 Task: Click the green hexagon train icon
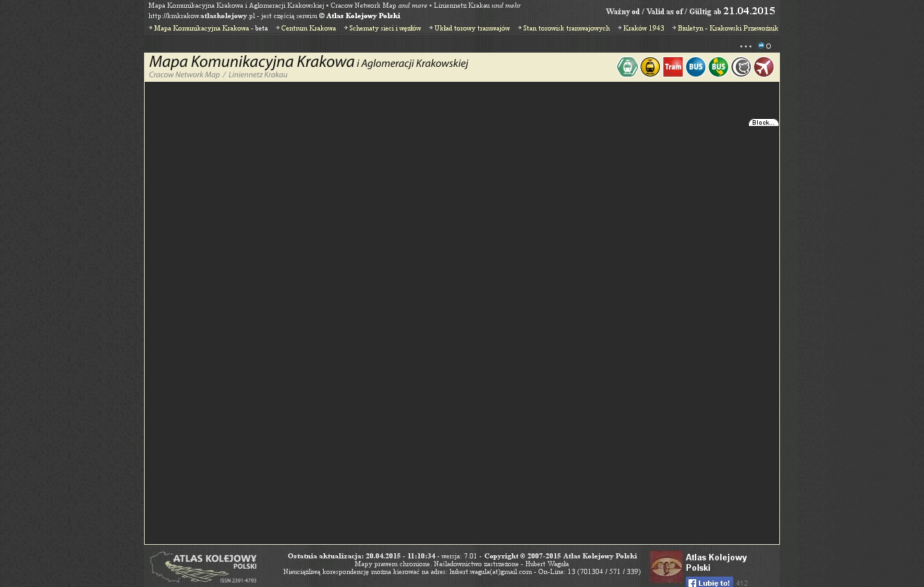click(627, 67)
